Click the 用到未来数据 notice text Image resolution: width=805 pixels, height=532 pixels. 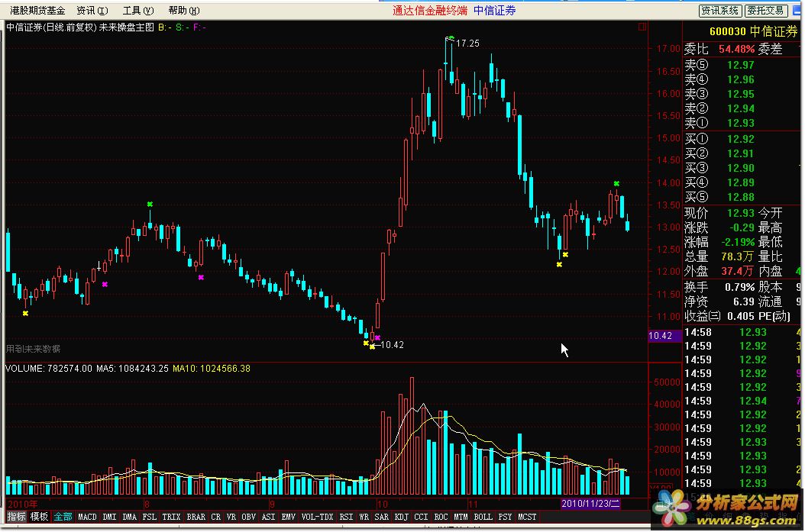point(34,349)
